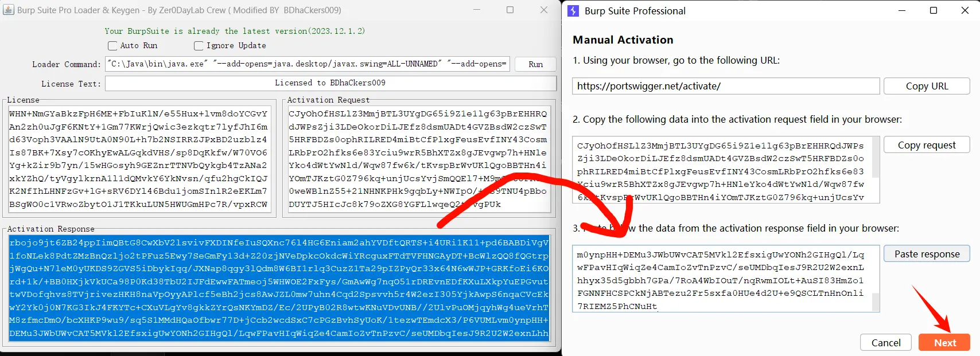The image size is (980, 356).
Task: Minimize the Burp Suite Professional dialog
Action: [901, 11]
